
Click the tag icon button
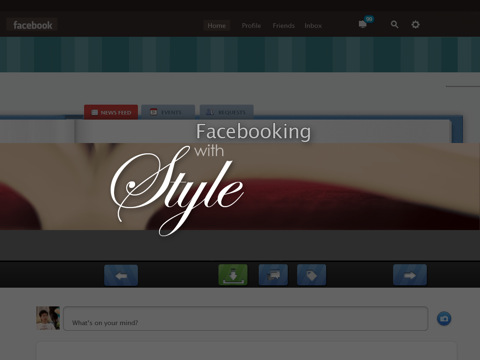(312, 275)
